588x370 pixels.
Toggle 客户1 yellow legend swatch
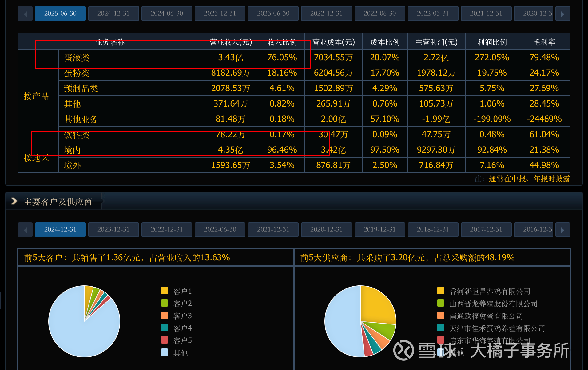(165, 291)
